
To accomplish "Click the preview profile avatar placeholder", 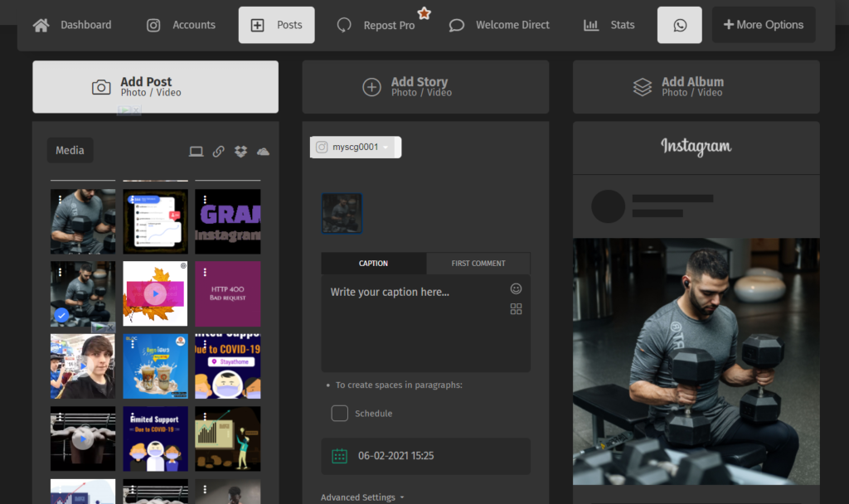I will click(x=608, y=206).
